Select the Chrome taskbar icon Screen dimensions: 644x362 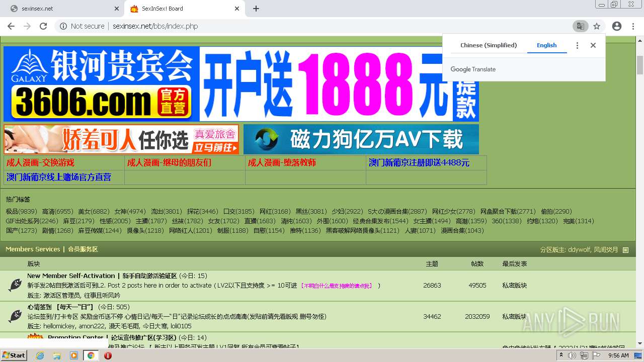click(x=91, y=355)
